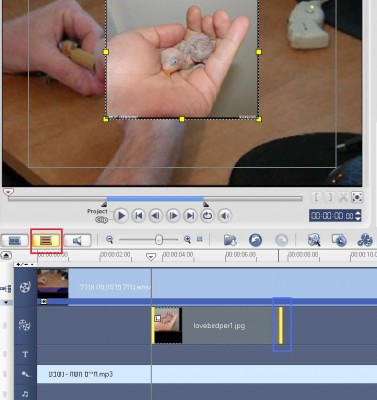
Task: Zoom out the timeline
Action: click(x=109, y=239)
